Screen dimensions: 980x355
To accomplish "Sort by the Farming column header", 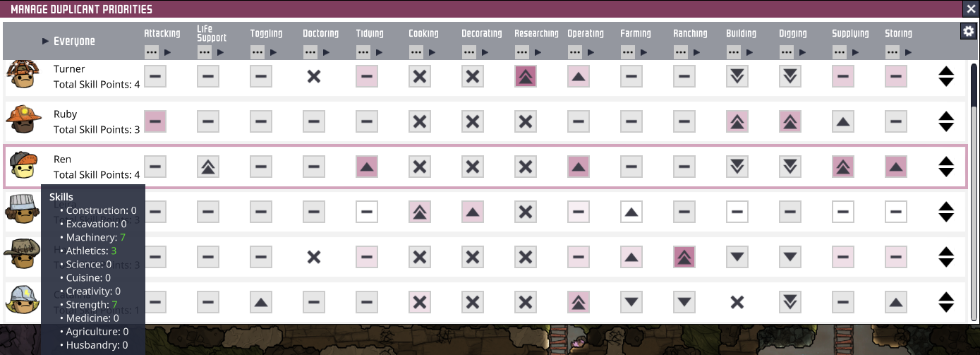I will pos(635,33).
